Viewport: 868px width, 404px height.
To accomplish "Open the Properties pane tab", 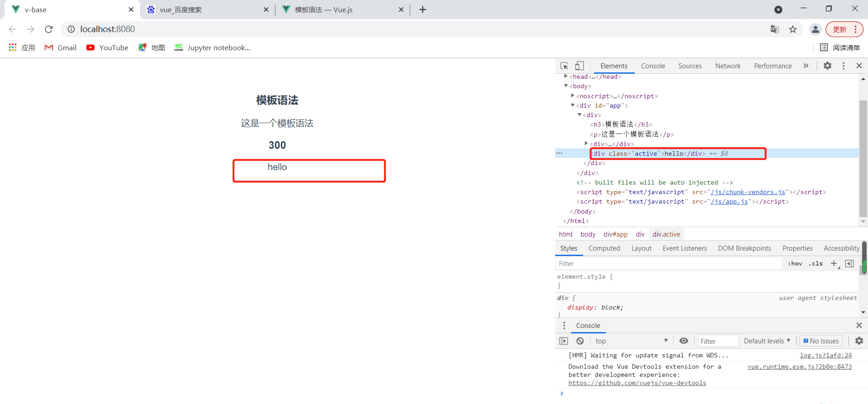I will tap(797, 248).
